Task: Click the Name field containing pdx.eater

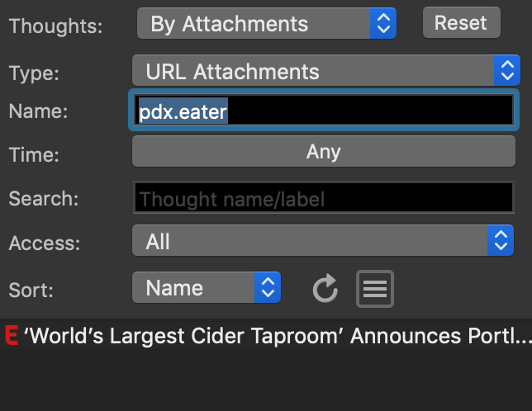Action: coord(324,111)
